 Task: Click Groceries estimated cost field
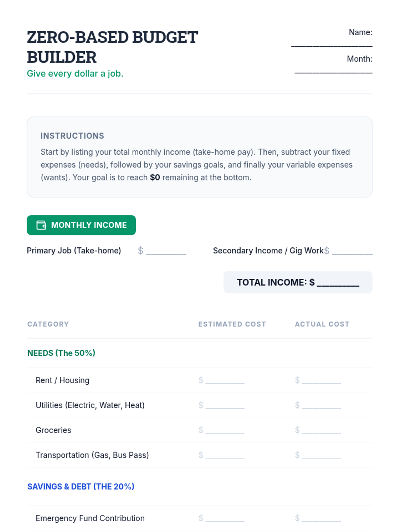click(225, 431)
